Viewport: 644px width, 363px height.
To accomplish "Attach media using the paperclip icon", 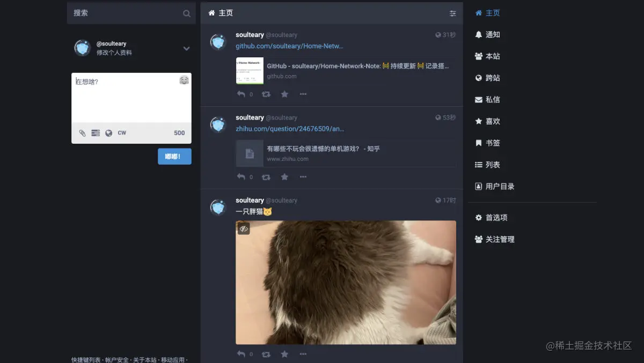I will click(83, 132).
